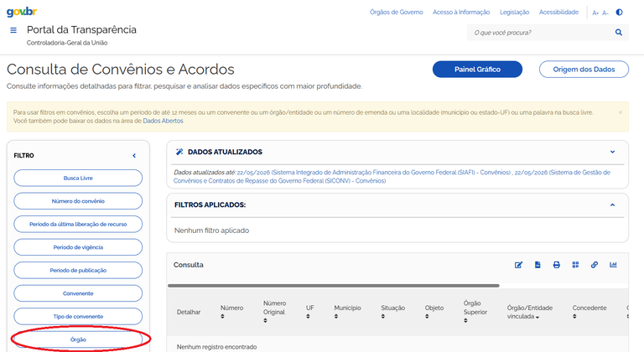Screen dimensions: 644x352
Task: Toggle high contrast mode icon
Action: click(x=620, y=13)
